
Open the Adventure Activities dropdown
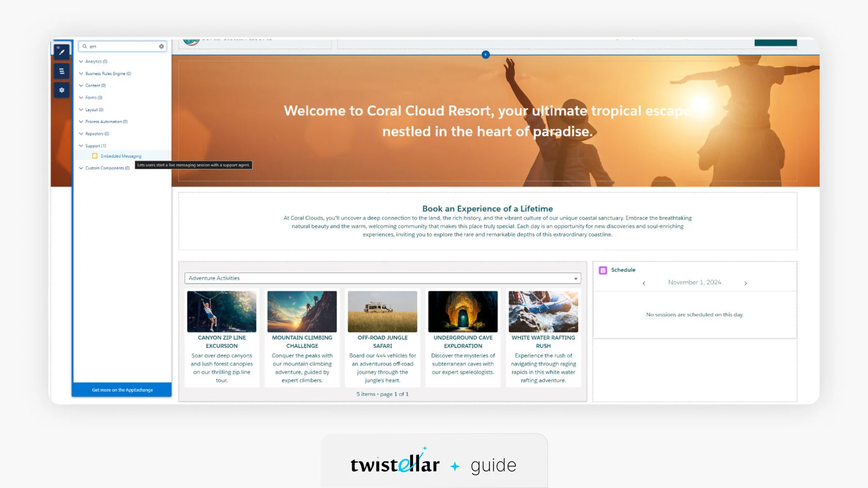click(x=383, y=278)
